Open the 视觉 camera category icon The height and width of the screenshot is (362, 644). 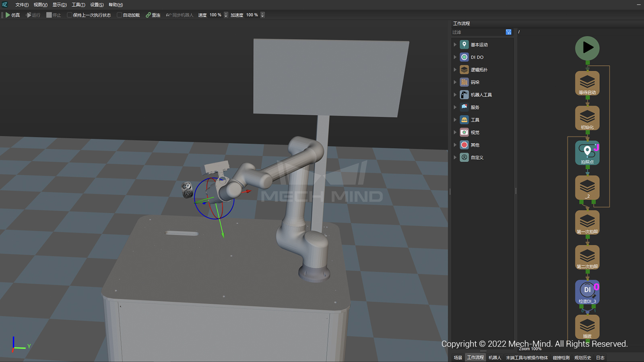point(464,132)
